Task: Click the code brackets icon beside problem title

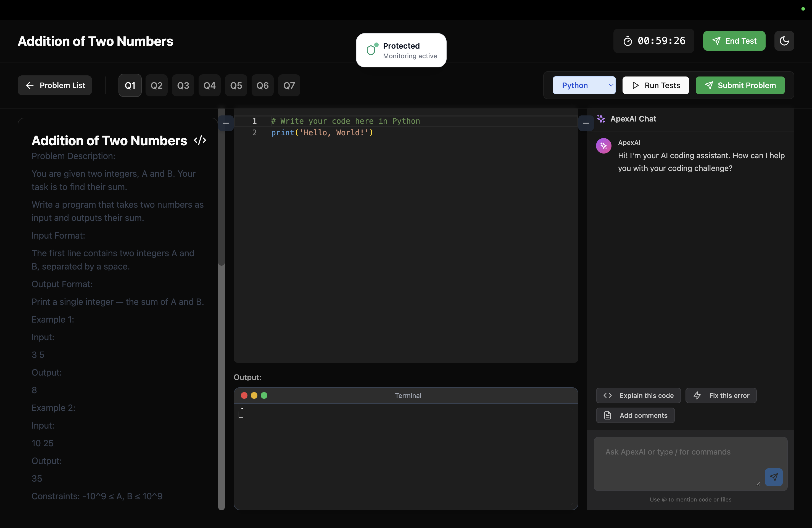Action: point(200,141)
